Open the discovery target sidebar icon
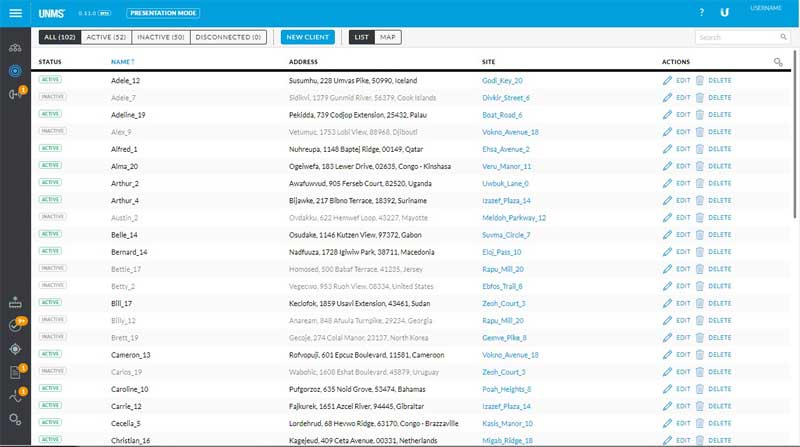Viewport: 800px width, 447px height. (15, 349)
